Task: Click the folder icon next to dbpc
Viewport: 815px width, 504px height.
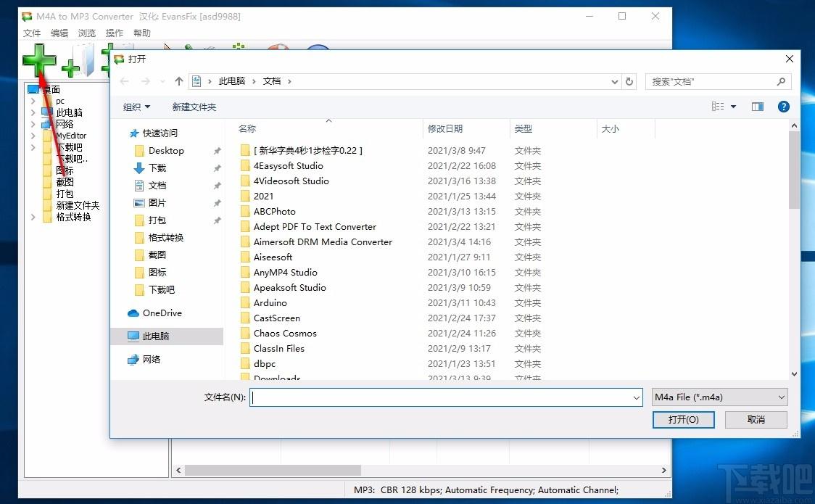Action: (245, 364)
